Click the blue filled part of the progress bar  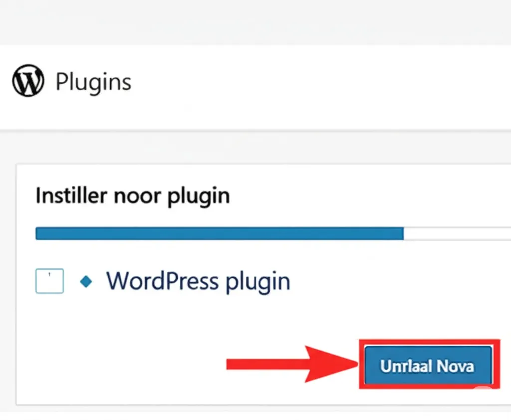pos(220,233)
